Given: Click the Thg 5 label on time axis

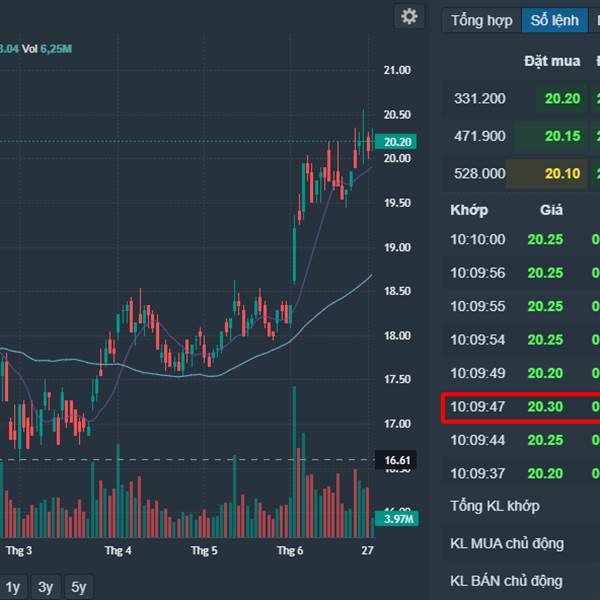Looking at the screenshot, I should pos(204,551).
